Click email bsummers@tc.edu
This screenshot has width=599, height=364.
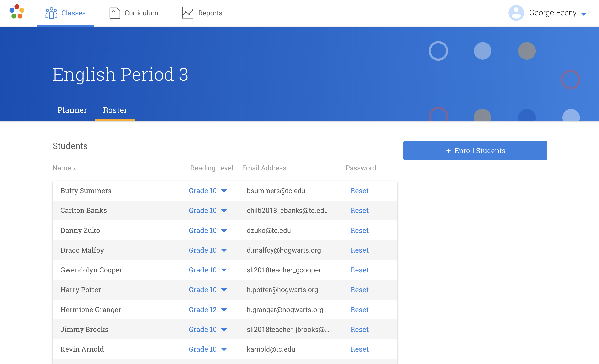tap(276, 191)
